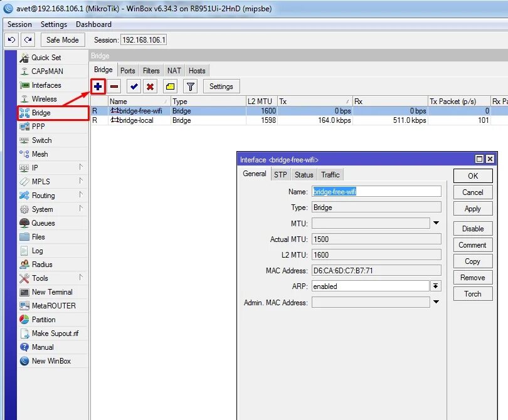Screen dimensions: 508x420
Task: Click the yellow Comment note button
Action: tap(170, 87)
